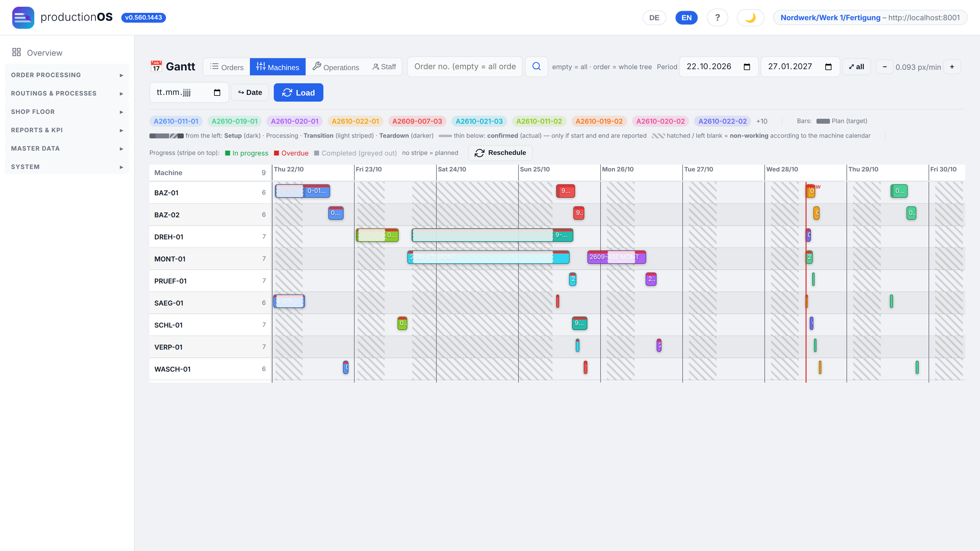The width and height of the screenshot is (980, 551).
Task: Toggle dark mode moon icon
Action: [750, 17]
